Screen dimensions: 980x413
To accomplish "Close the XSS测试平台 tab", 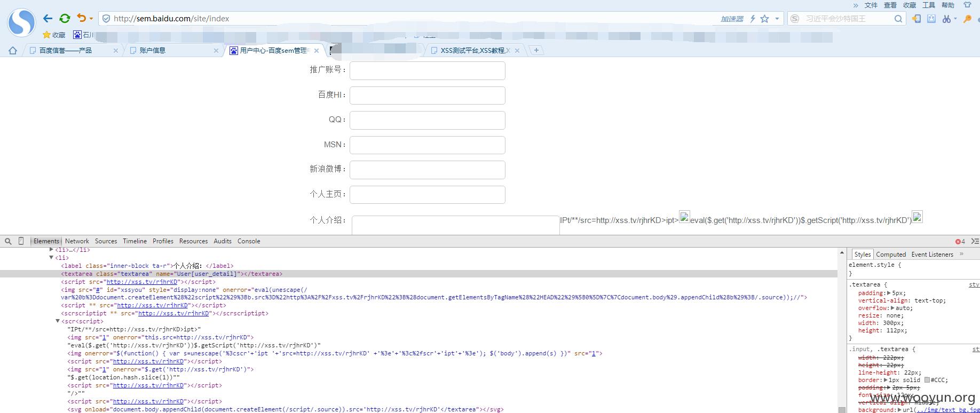I will [517, 51].
